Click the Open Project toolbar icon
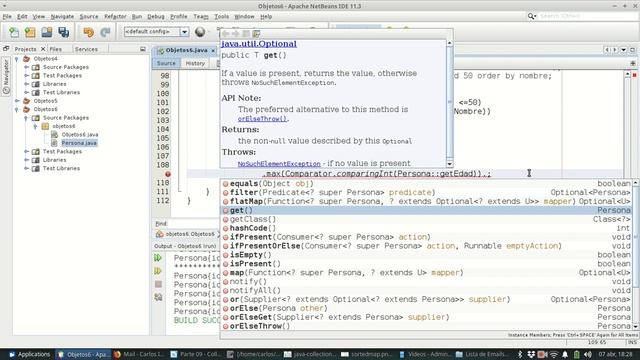Viewport: 640px width, 360px height. click(47, 32)
